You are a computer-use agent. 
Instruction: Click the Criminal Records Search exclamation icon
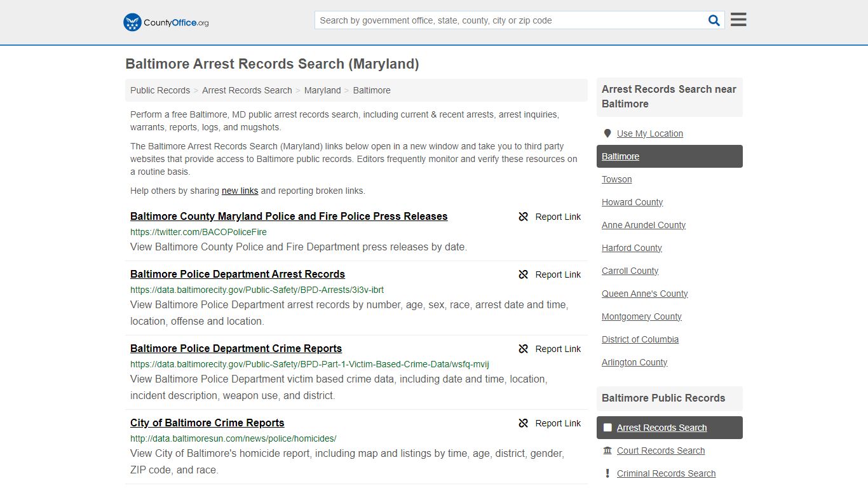[607, 473]
